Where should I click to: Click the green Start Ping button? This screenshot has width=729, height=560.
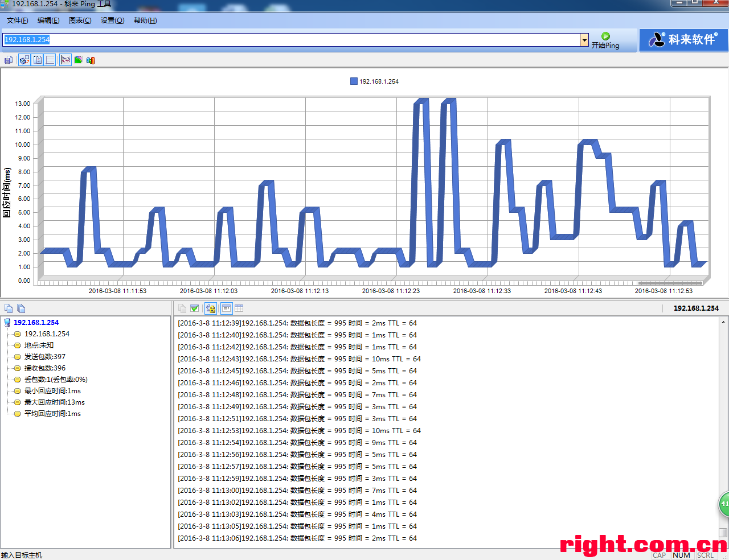[605, 40]
